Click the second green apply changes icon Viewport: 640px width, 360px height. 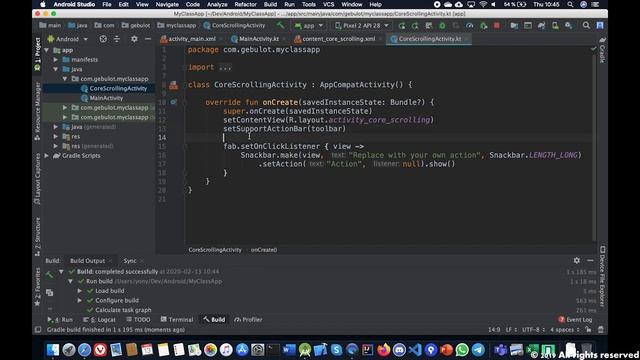click(x=415, y=26)
